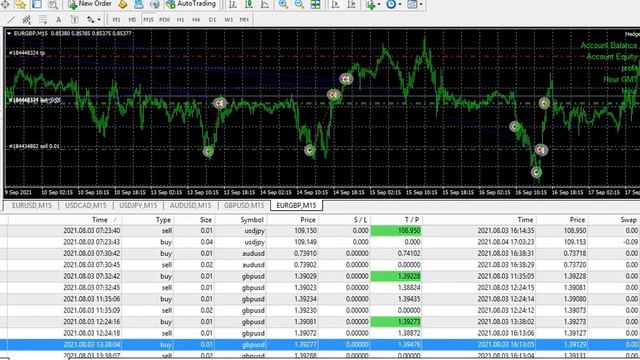Zoom in on the chart

point(283,4)
